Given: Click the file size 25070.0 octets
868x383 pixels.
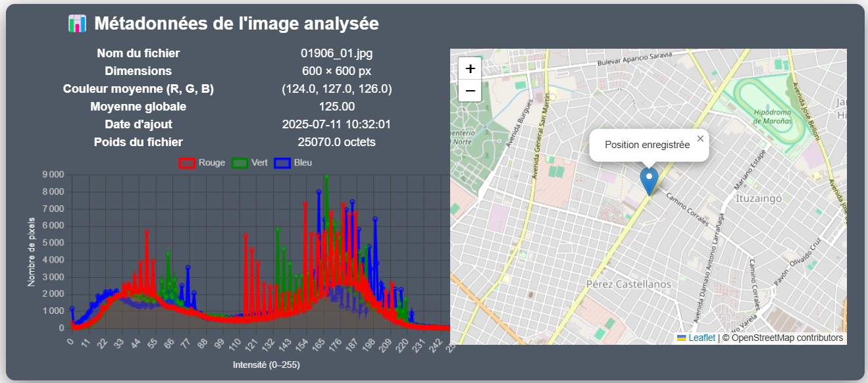Looking at the screenshot, I should tap(337, 142).
